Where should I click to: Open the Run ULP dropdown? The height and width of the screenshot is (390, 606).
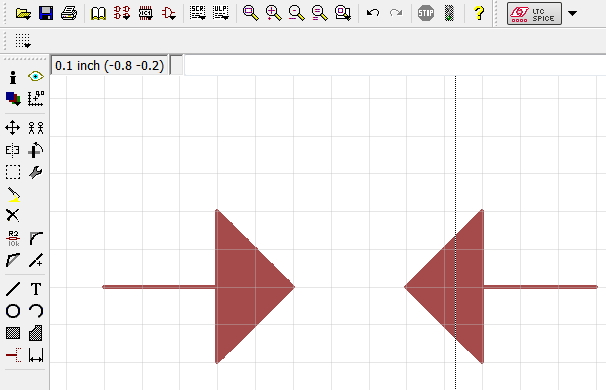tap(221, 13)
